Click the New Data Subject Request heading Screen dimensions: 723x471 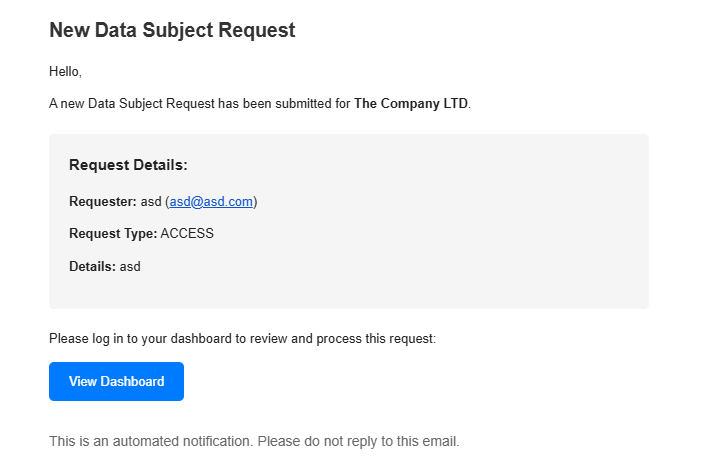[x=172, y=30]
